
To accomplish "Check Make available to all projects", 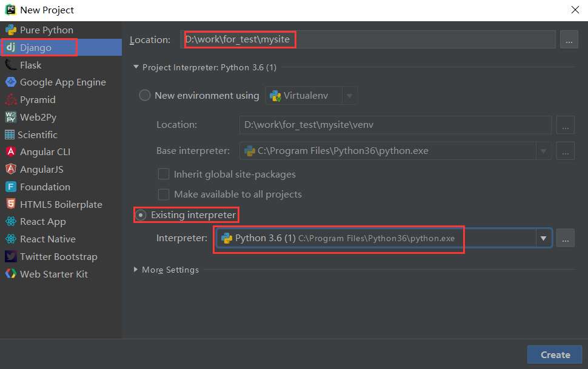I will tap(164, 194).
